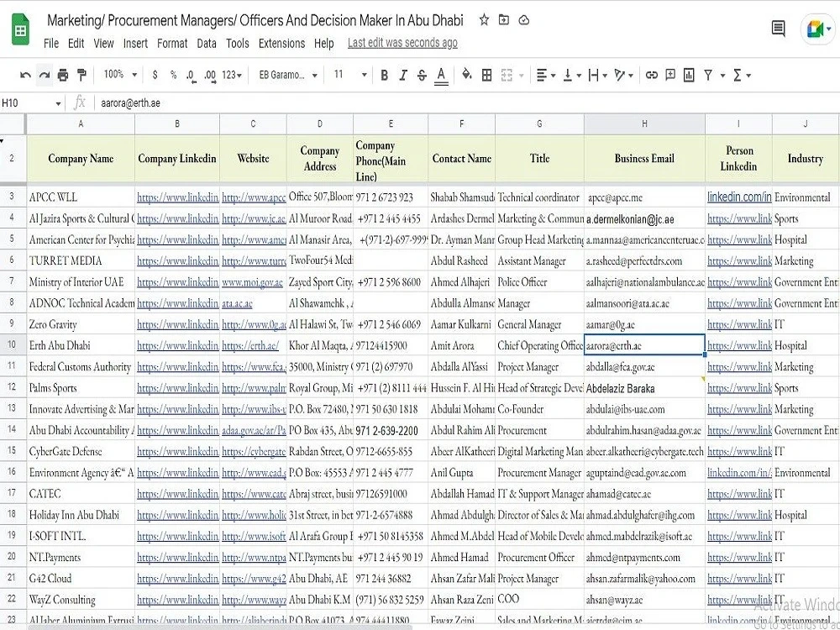Image resolution: width=840 pixels, height=630 pixels.
Task: Open the Extensions menu
Action: coord(281,44)
